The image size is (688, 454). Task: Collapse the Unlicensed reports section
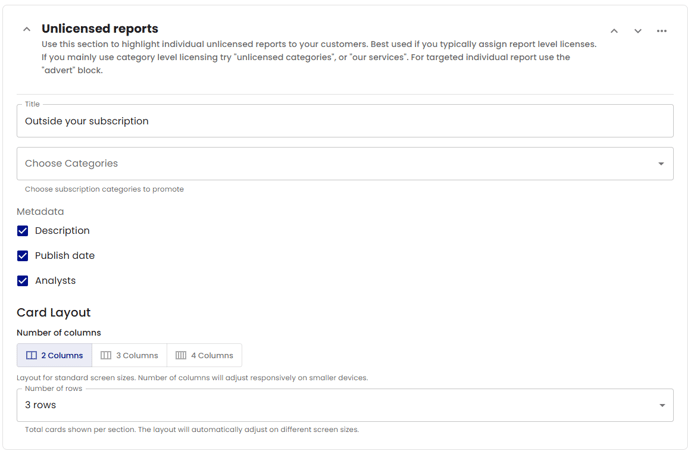pyautogui.click(x=27, y=29)
